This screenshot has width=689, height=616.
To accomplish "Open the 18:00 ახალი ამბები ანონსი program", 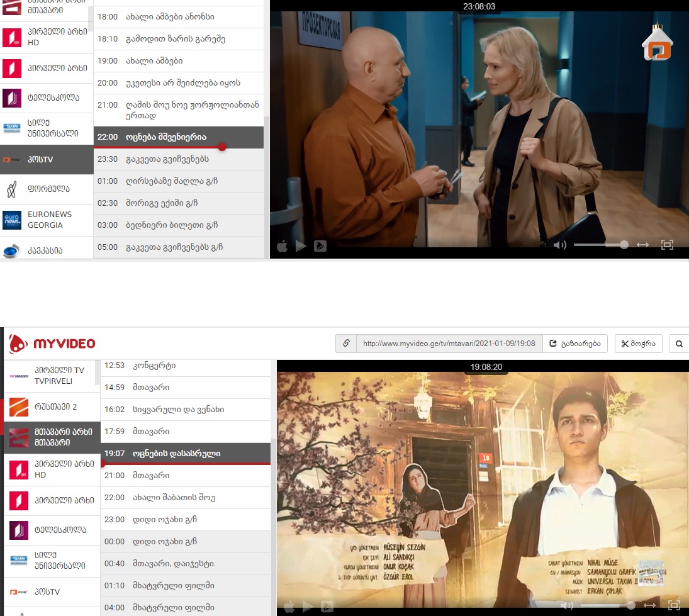I will [x=179, y=17].
